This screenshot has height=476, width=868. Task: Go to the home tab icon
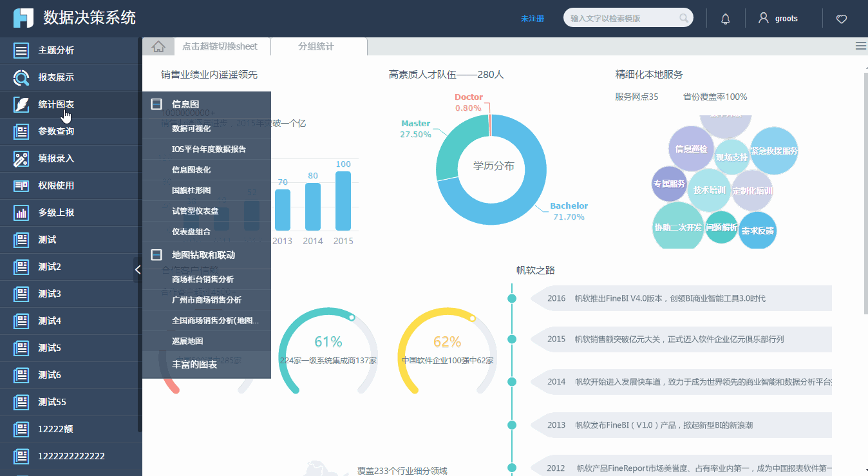(x=158, y=46)
